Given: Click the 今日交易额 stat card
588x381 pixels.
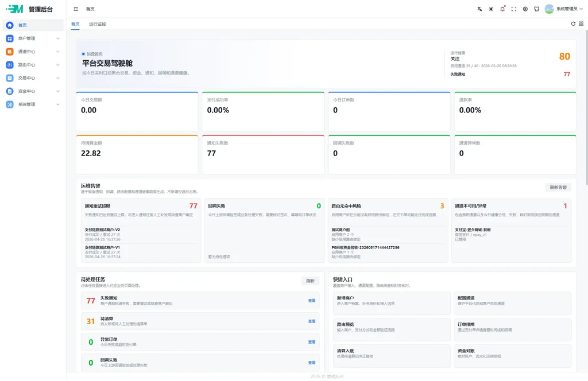Looking at the screenshot, I should [x=137, y=111].
